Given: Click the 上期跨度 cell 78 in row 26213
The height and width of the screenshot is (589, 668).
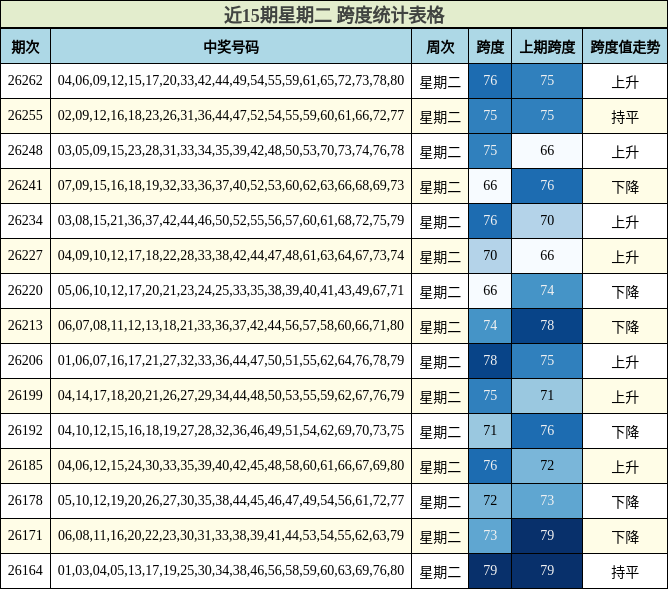Looking at the screenshot, I should (547, 326).
